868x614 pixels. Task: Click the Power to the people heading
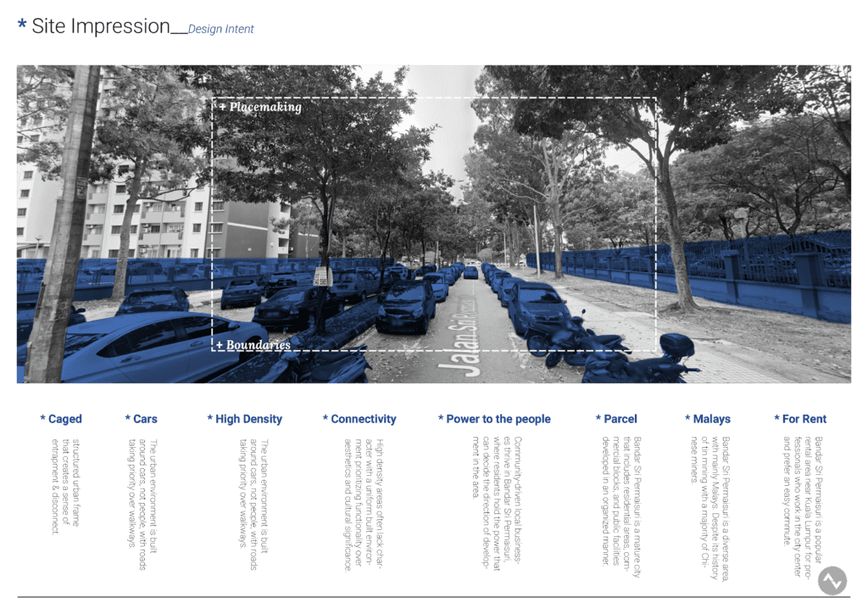point(494,419)
